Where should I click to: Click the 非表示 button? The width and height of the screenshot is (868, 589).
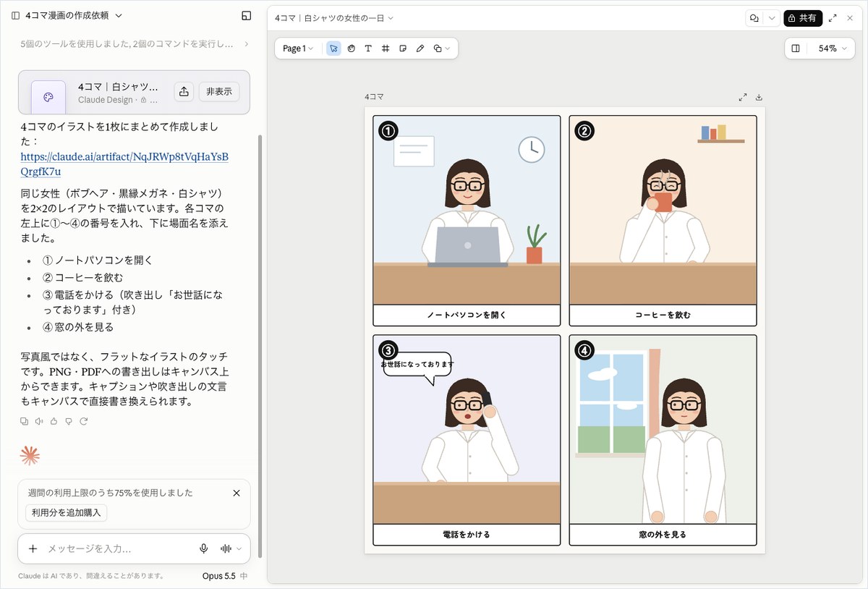pos(219,91)
